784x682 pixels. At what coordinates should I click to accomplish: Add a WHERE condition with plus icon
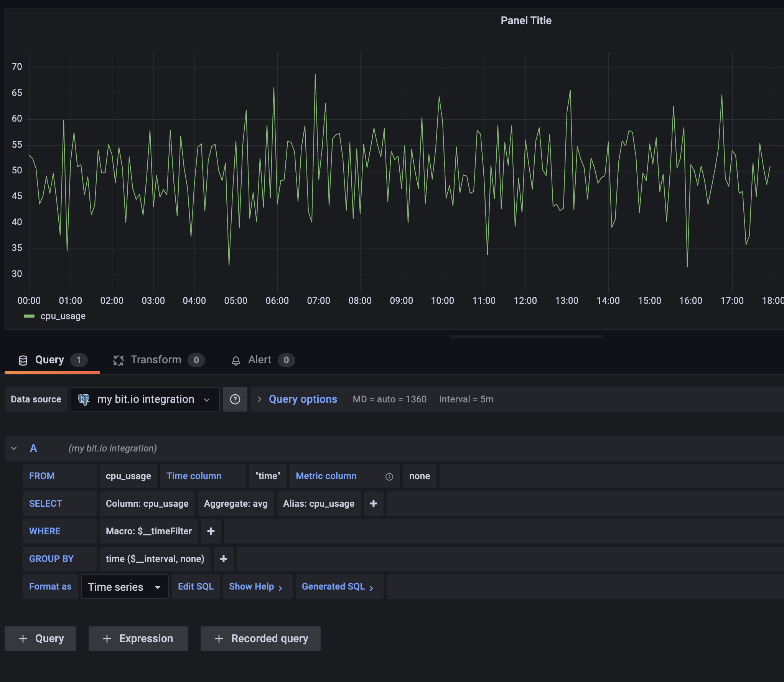[x=211, y=531]
